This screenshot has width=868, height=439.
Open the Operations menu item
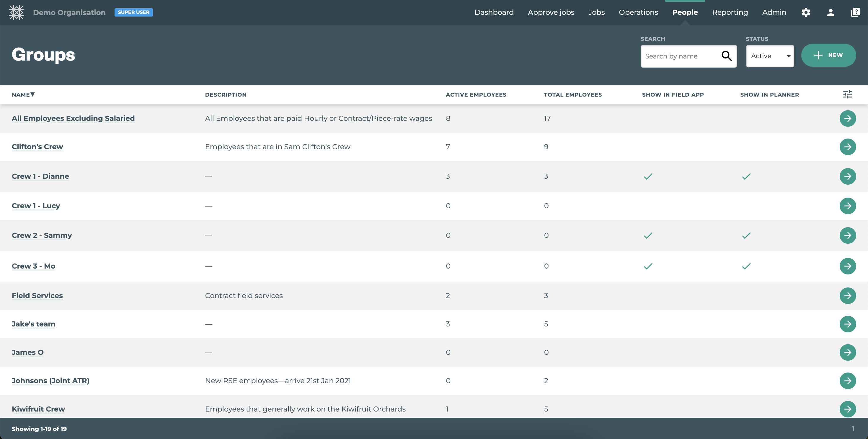(x=638, y=12)
